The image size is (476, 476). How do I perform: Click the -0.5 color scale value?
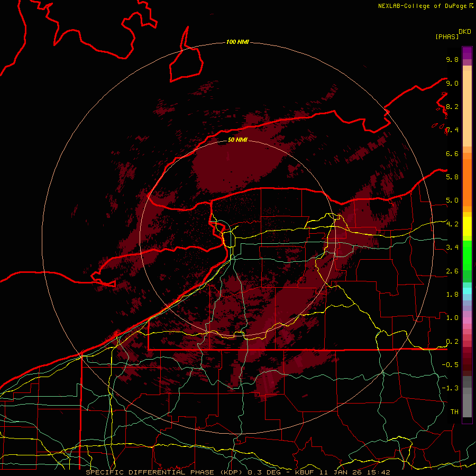[x=450, y=365]
